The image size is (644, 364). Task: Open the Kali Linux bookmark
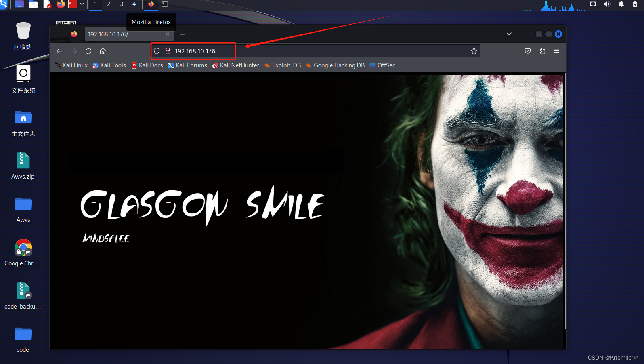(x=71, y=65)
